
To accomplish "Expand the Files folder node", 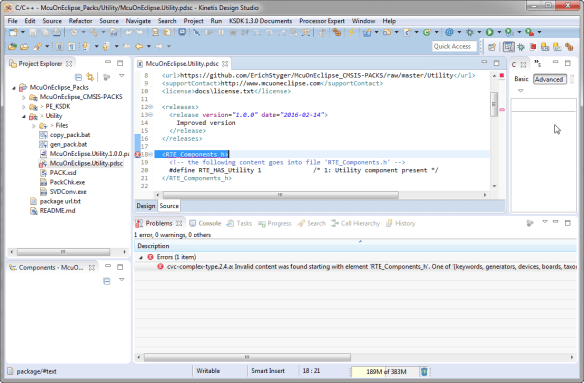I will tap(34, 126).
